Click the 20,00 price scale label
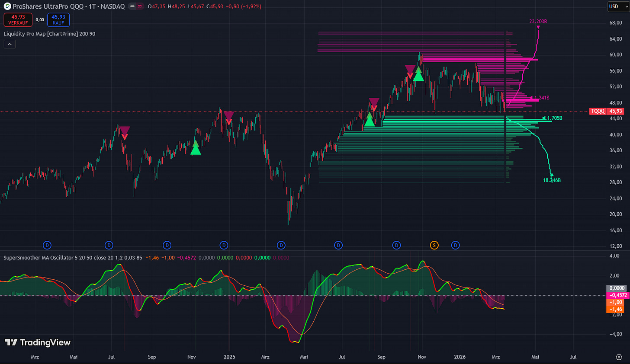Screen dimensions: 630x364 [x=616, y=214]
